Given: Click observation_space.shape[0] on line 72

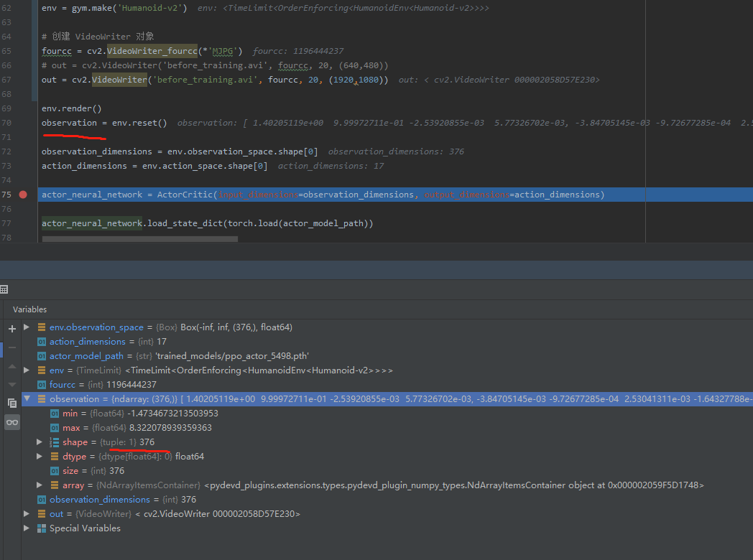Looking at the screenshot, I should pos(253,151).
